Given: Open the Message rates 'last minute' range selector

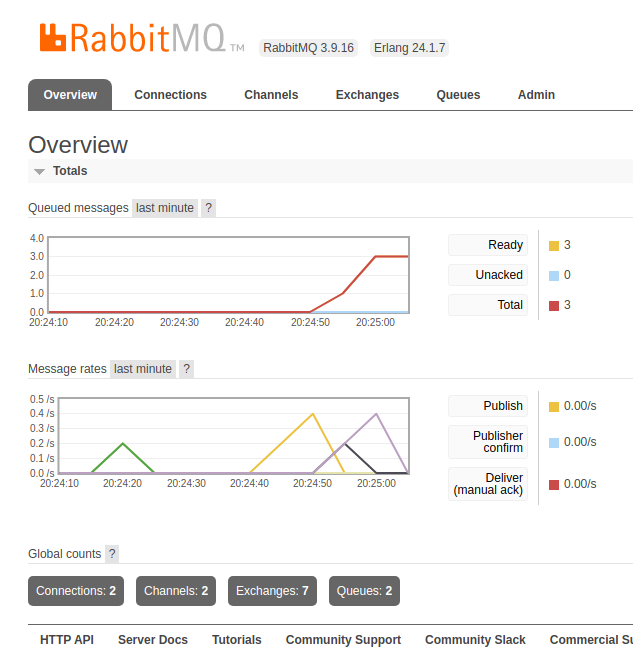Looking at the screenshot, I should (x=143, y=369).
